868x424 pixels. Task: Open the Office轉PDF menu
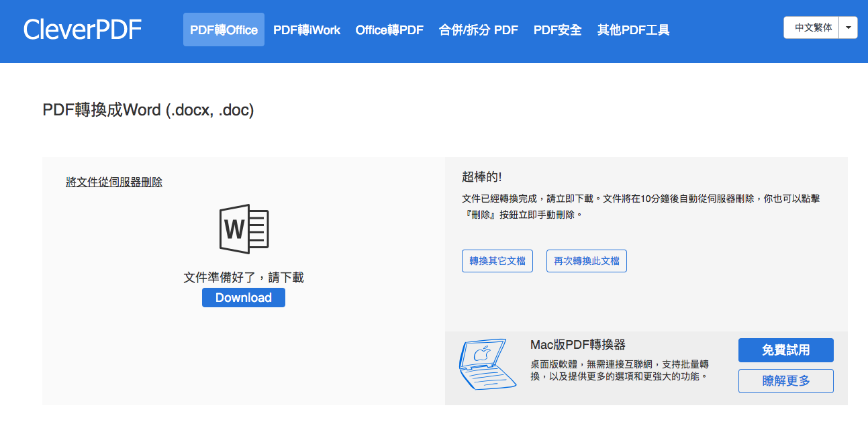pos(389,30)
